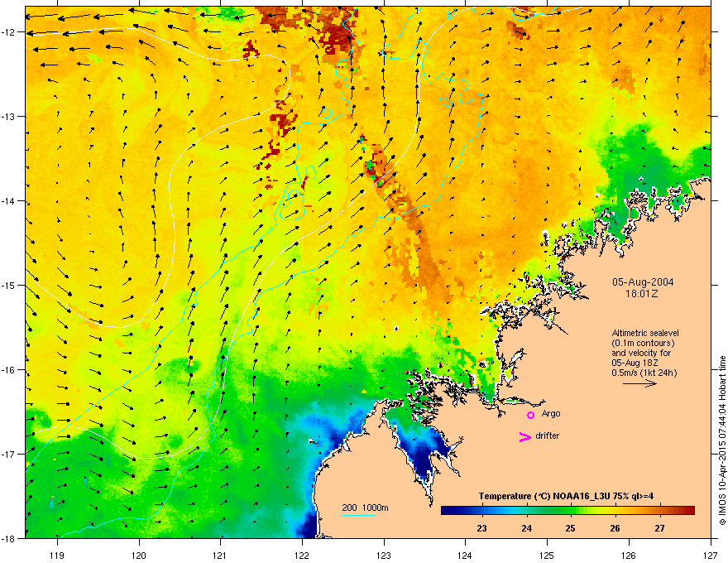The width and height of the screenshot is (728, 563).
Task: Click the Temperature NOAA16_L3U colorbar title
Action: [566, 496]
